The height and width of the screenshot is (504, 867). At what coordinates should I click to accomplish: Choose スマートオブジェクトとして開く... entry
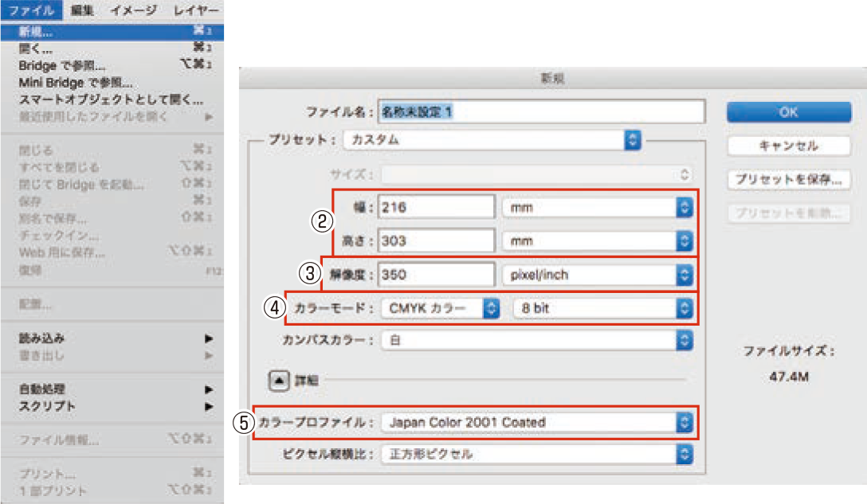coord(112,100)
